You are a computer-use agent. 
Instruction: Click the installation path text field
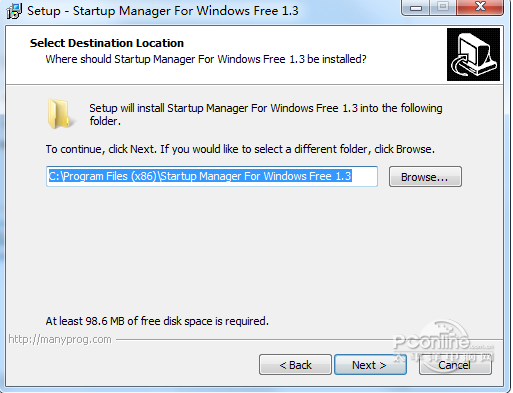click(212, 176)
